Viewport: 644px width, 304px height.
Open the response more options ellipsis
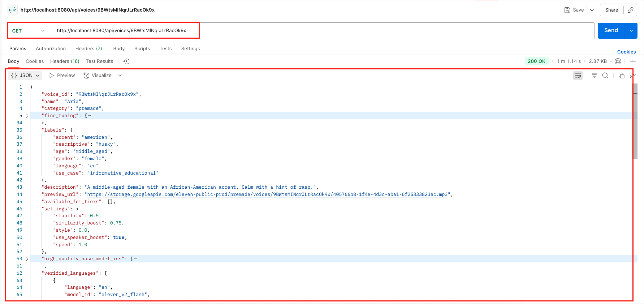pos(633,61)
